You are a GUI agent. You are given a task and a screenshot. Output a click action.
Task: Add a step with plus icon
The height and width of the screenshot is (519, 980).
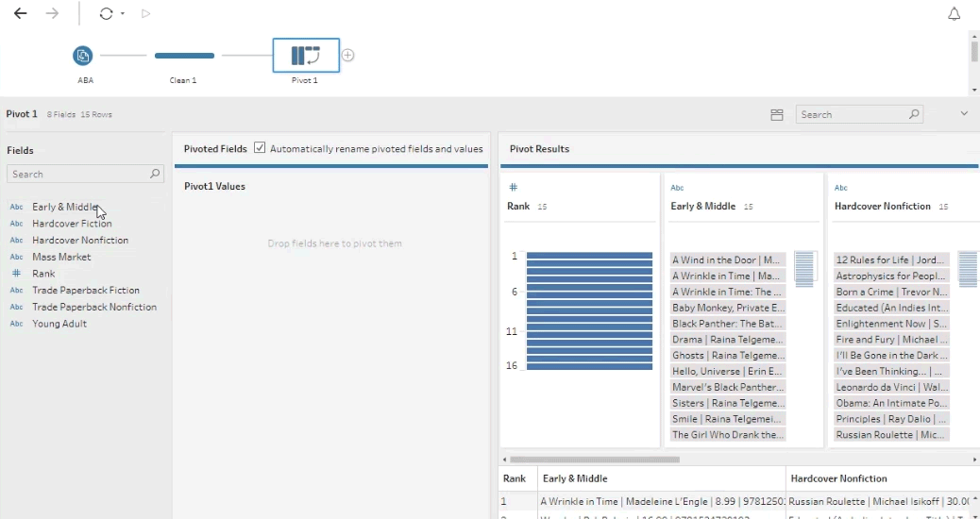coord(347,56)
